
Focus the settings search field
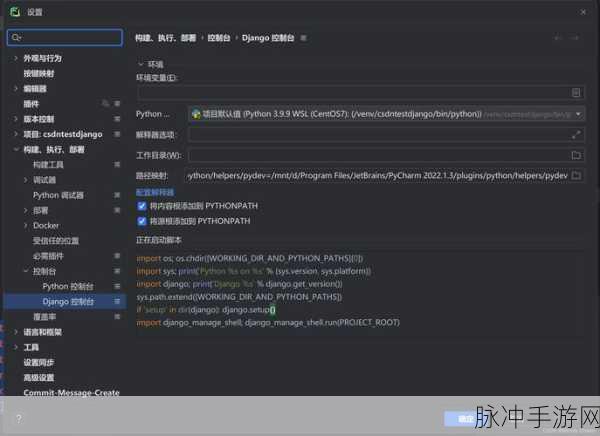[65, 37]
